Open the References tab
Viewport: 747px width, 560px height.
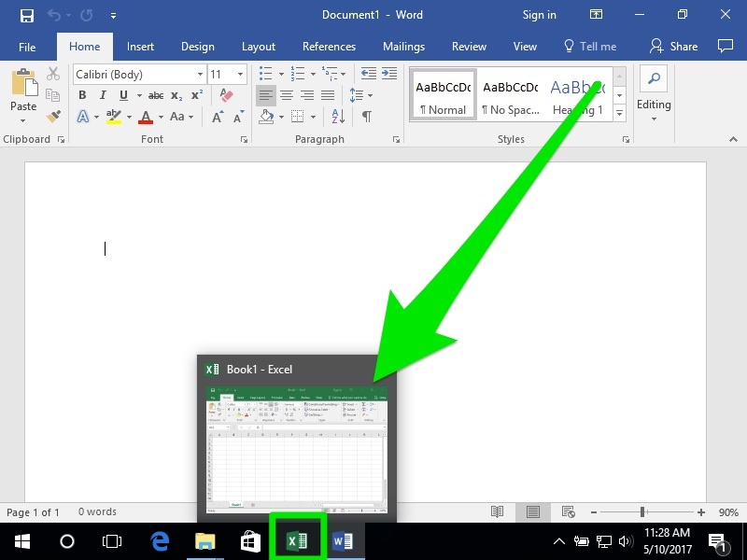click(x=329, y=47)
